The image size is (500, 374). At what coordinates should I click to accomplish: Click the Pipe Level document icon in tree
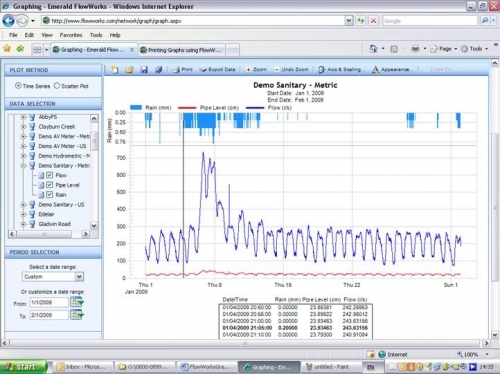[x=41, y=185]
